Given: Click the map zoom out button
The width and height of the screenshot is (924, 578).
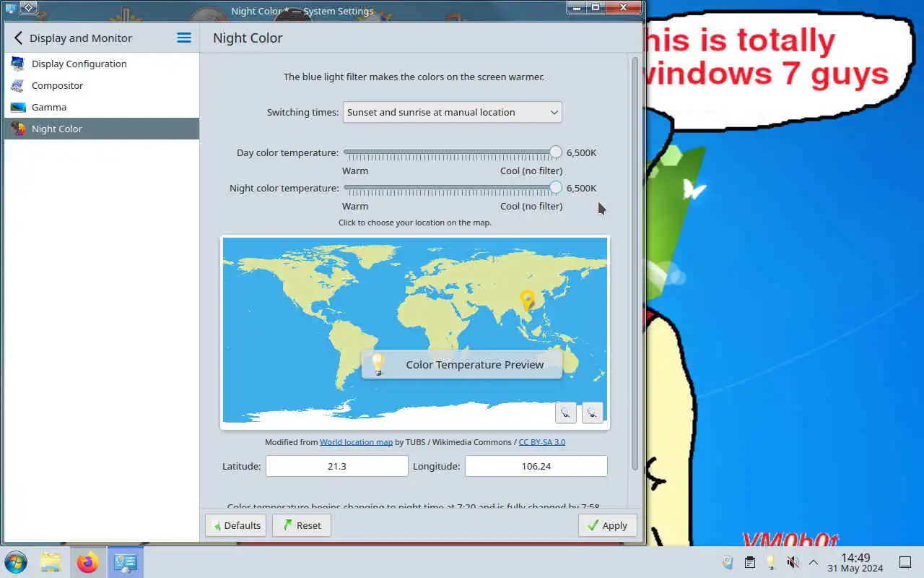Looking at the screenshot, I should [592, 412].
